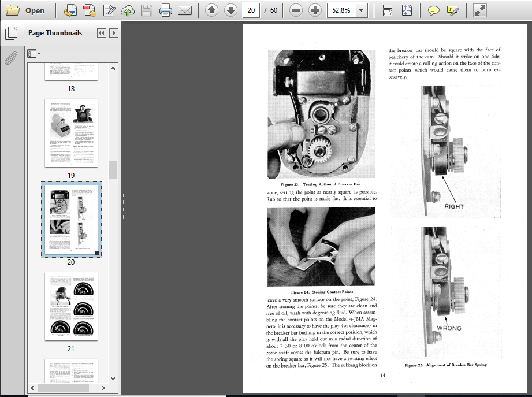
Task: Click the thumbnails scroll up arrow
Action: coord(113,68)
